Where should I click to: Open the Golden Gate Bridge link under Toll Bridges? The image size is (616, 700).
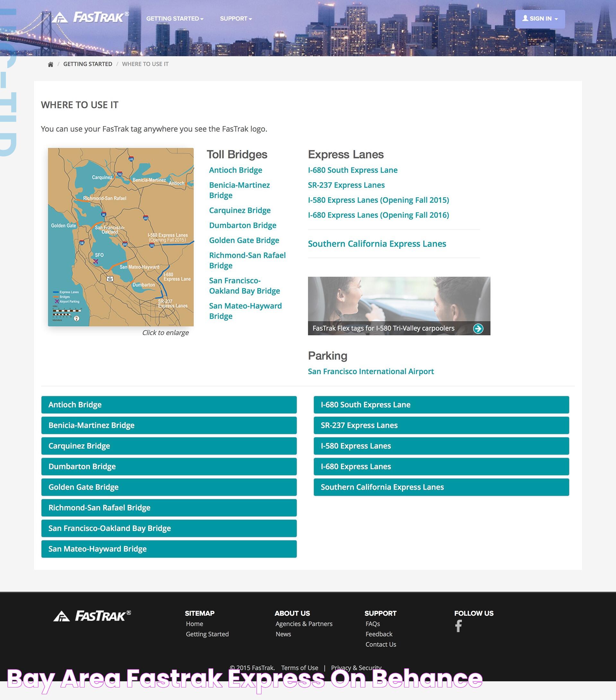[x=244, y=240]
